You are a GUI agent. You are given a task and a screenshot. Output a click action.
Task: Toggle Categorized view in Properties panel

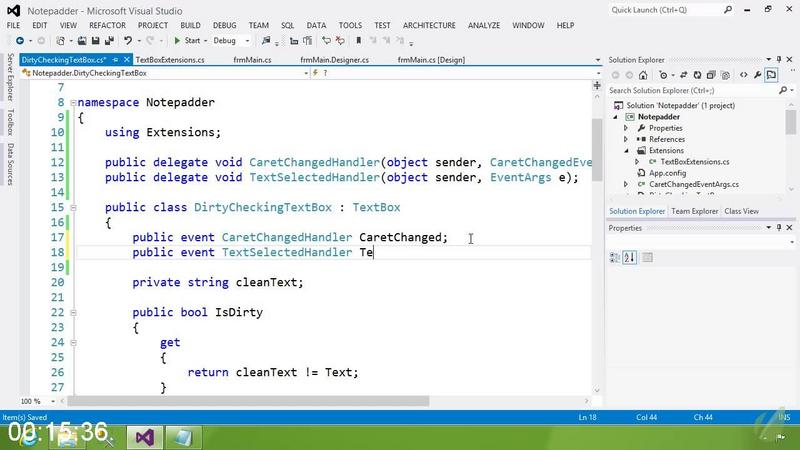coord(615,258)
